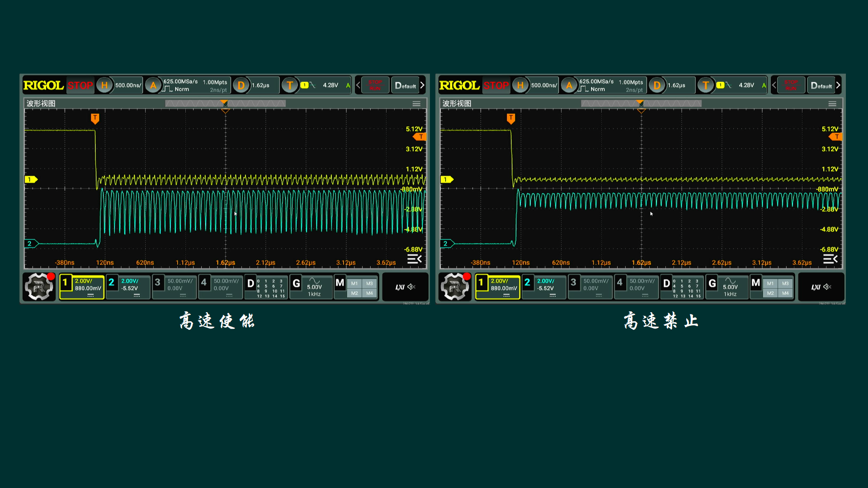The height and width of the screenshot is (488, 868).
Task: Toggle the STOP/RUN button on the left oscilloscope
Action: 375,85
